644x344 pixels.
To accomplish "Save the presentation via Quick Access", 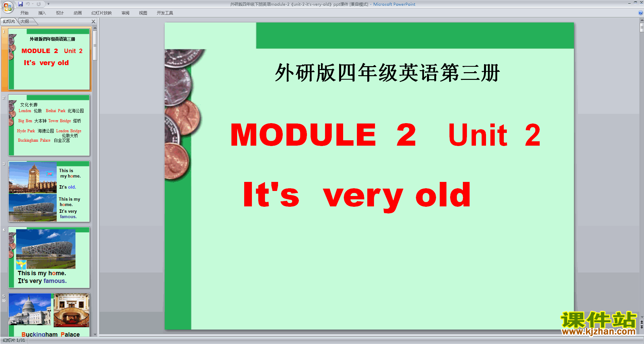I will pos(20,4).
